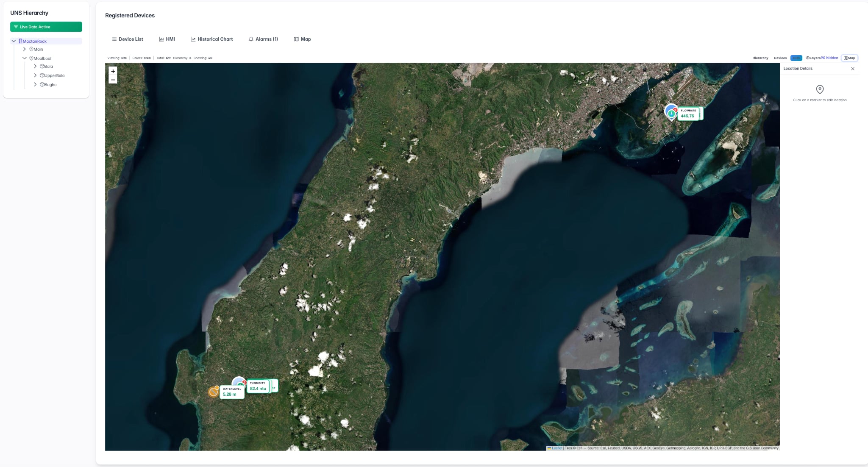Click the location pin icon in details panel
The image size is (868, 467).
coord(820,89)
